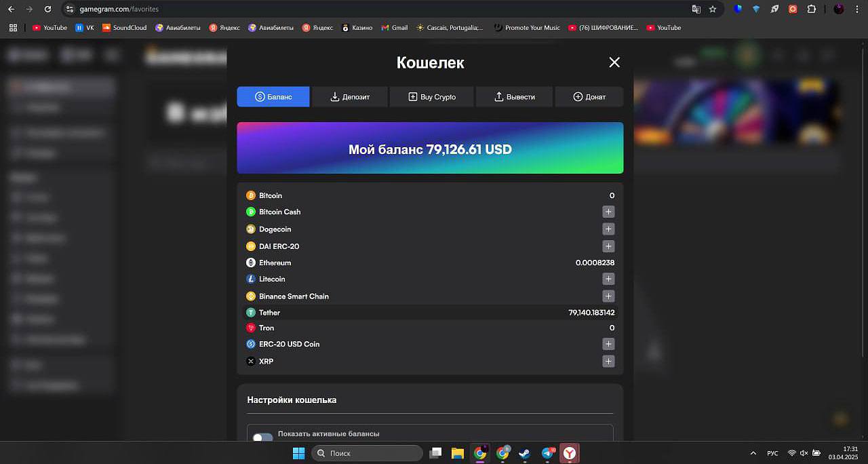Expand XRP with plus button
The height and width of the screenshot is (464, 868).
pyautogui.click(x=608, y=362)
